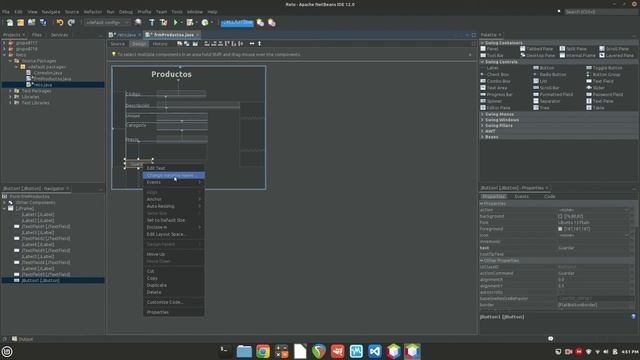Click the green Run Project icon

point(176,22)
